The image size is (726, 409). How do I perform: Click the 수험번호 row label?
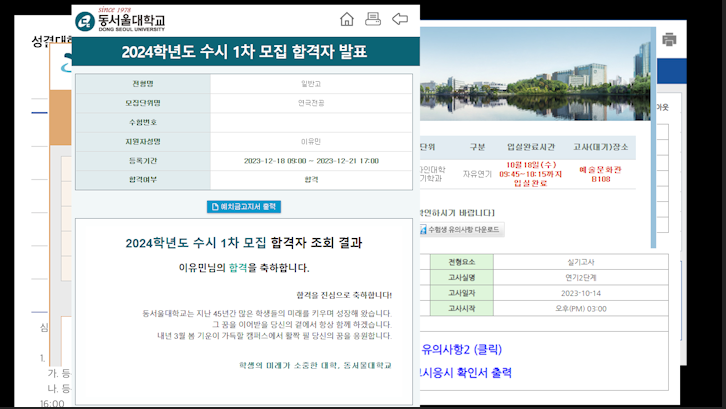point(143,122)
